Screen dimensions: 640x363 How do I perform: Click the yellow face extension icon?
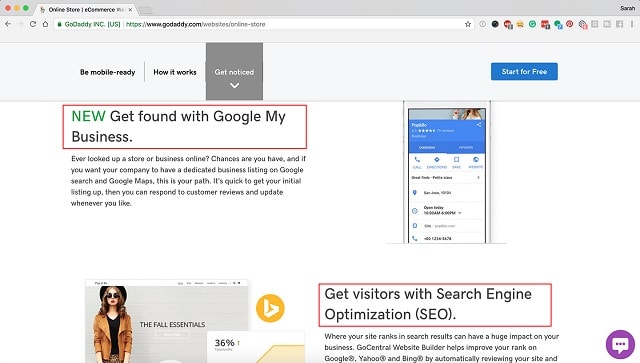520,24
